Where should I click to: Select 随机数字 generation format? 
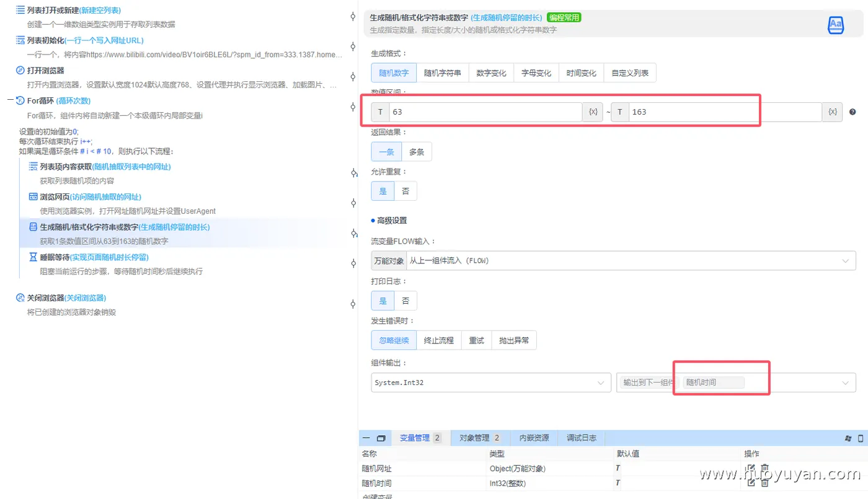click(x=394, y=73)
